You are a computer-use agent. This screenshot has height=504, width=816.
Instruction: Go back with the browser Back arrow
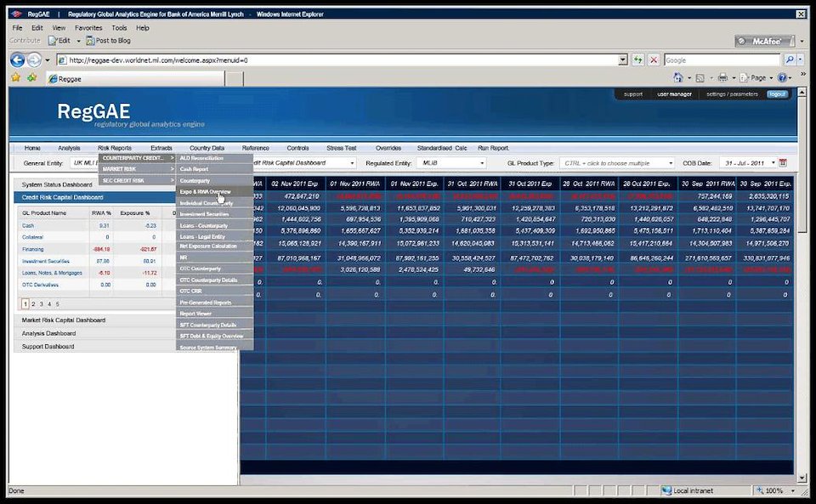(17, 60)
